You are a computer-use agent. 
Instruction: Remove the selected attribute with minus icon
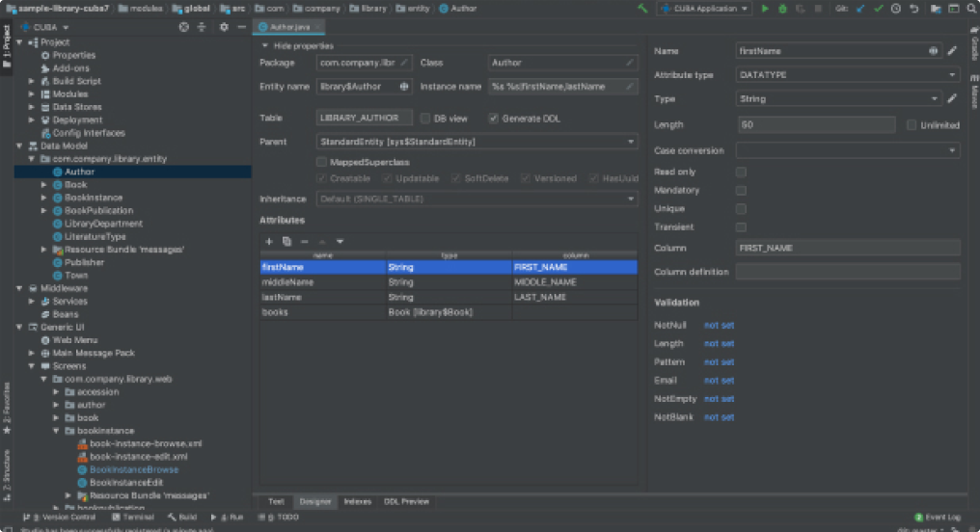[304, 241]
